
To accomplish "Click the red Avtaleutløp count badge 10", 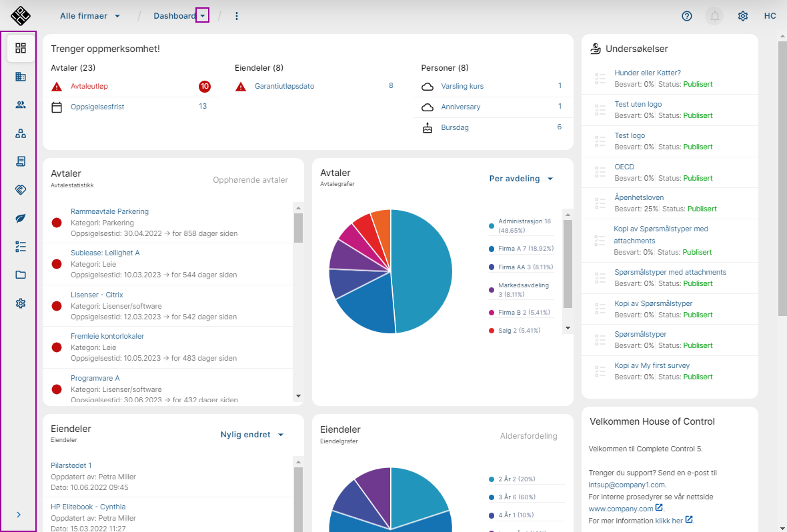I will pos(204,86).
